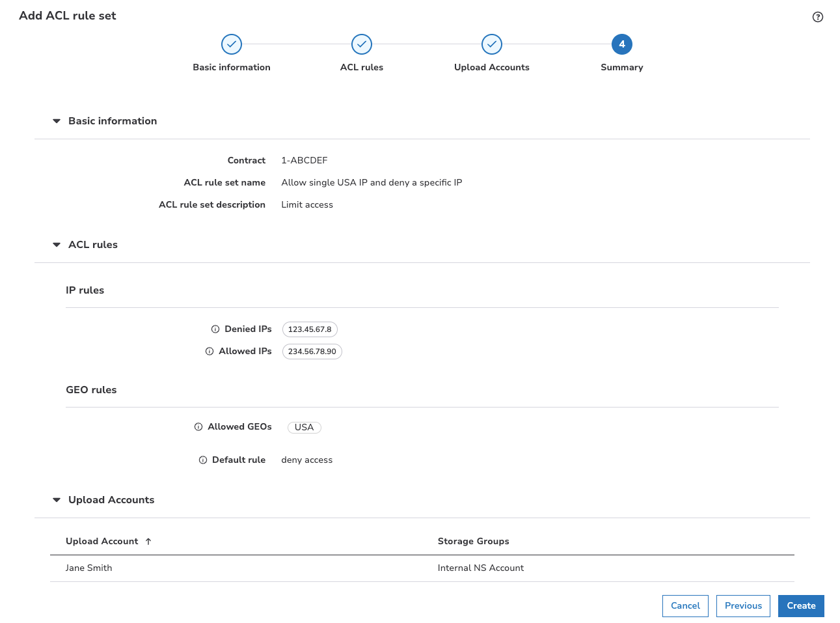Click the 123.45.67.8 denied IP chip
Screen dimensions: 840x623
(x=310, y=329)
